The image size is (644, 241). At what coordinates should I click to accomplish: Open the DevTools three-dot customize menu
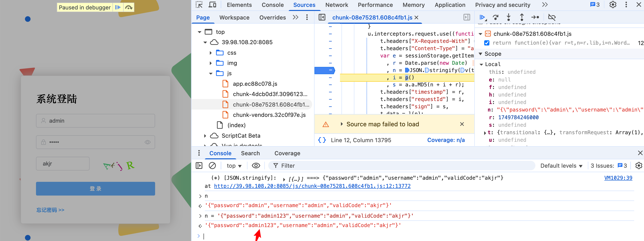pos(626,5)
